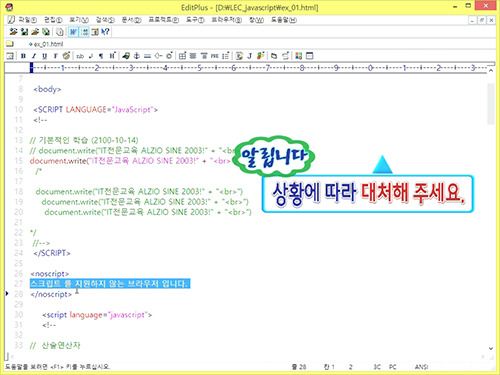Toggle the line number display button
The width and height of the screenshot is (500, 375).
tap(85, 32)
